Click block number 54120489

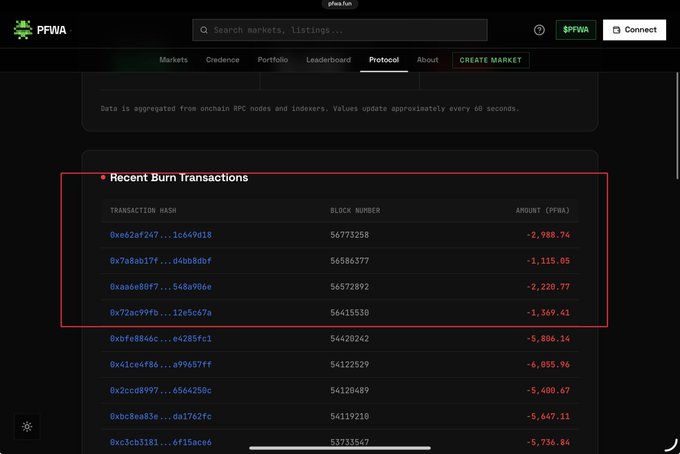pos(350,390)
